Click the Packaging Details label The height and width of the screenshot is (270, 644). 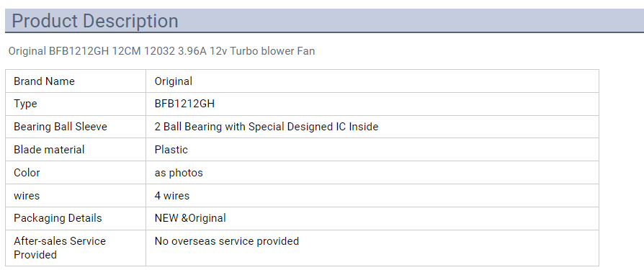tap(58, 218)
